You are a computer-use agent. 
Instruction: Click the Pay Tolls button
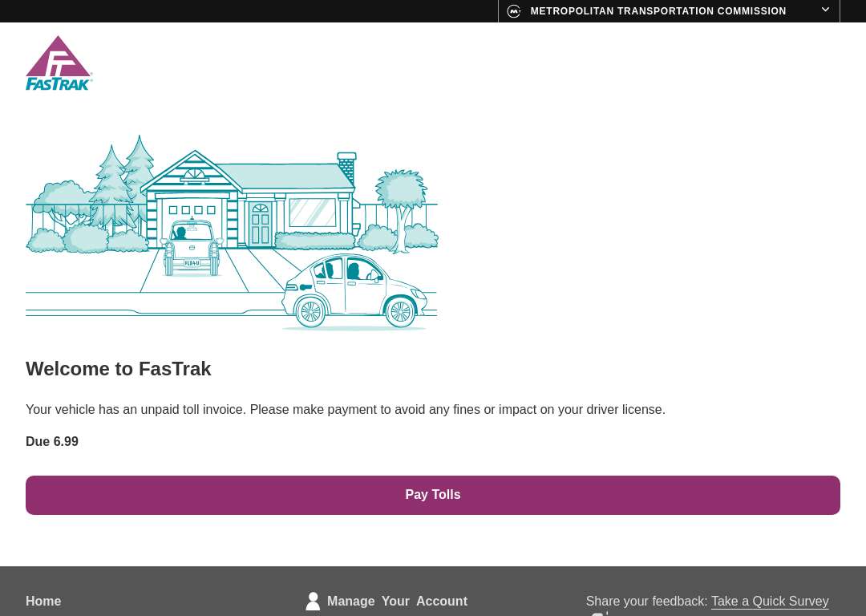(x=432, y=495)
